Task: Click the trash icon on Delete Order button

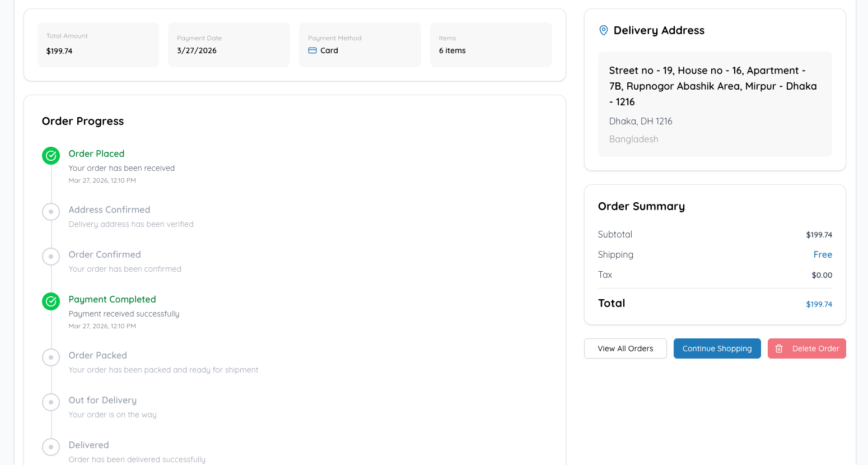Action: coord(779,348)
